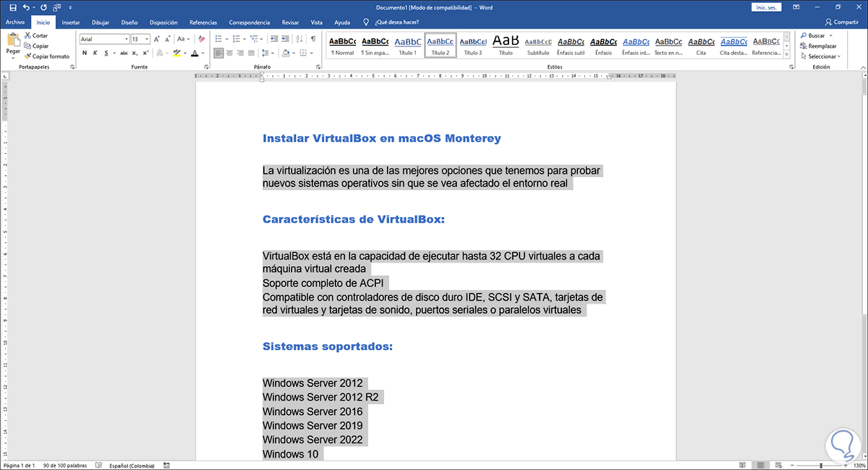Activate Copiar formato format painter
The width and height of the screenshot is (868, 470).
(x=47, y=56)
